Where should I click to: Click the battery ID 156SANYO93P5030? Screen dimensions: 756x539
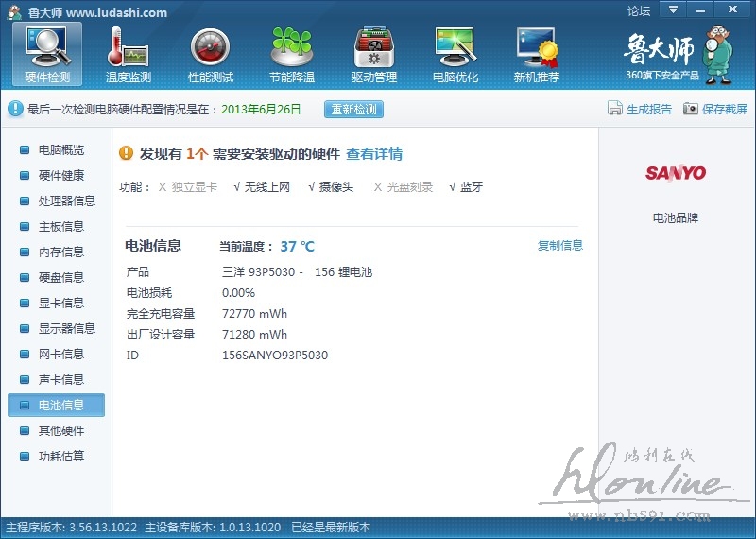tap(275, 356)
